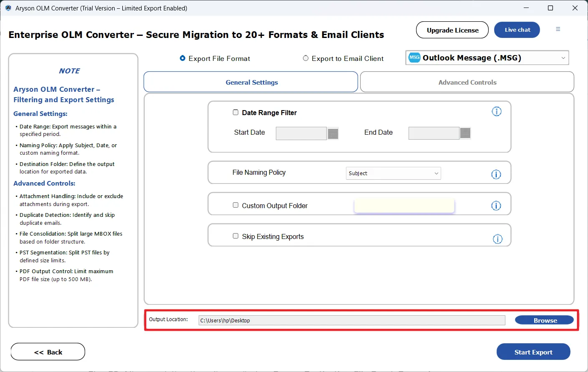Switch to the General Settings tab
Screen dimensions: 588x372
[x=251, y=82]
